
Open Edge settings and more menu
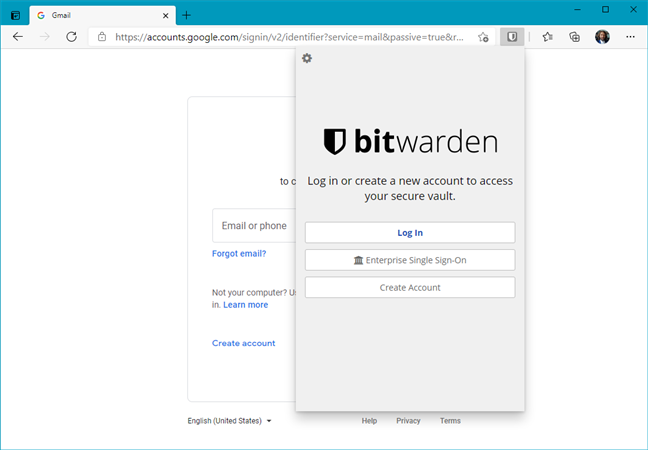pos(630,37)
